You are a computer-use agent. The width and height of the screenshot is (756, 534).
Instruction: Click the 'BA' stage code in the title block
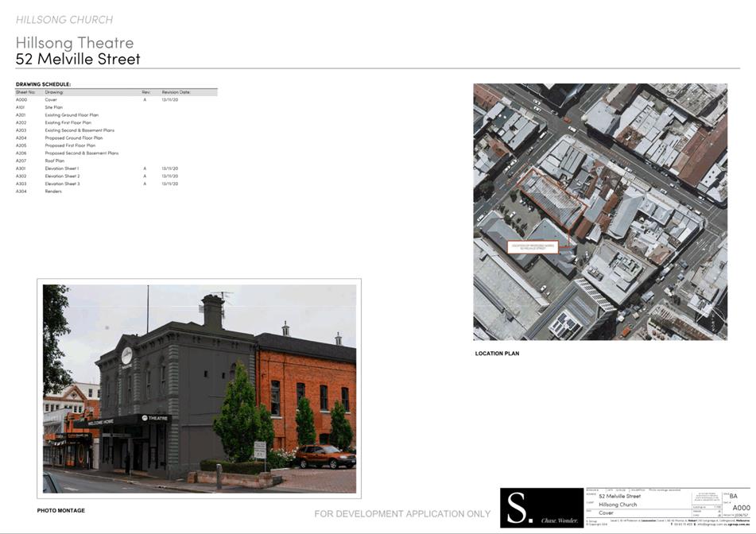(x=733, y=496)
